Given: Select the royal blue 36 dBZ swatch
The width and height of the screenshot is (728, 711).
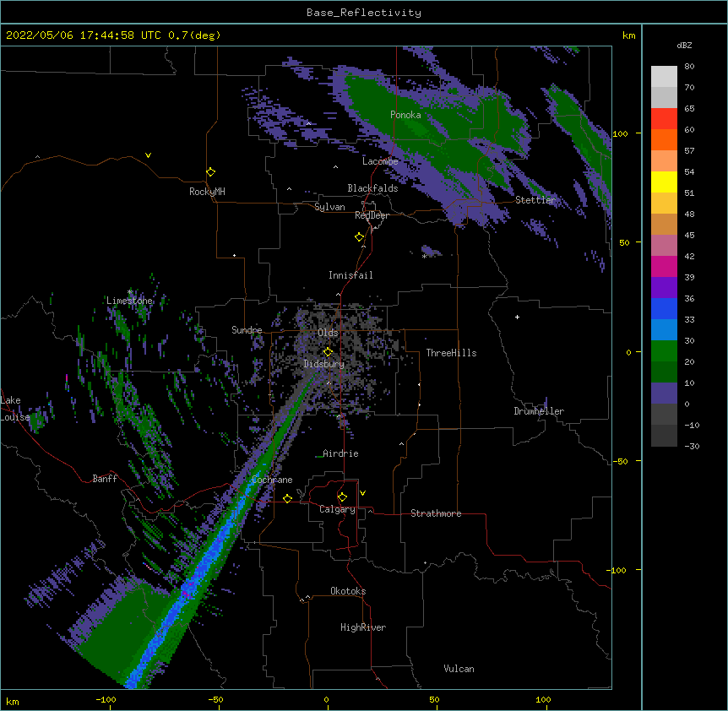Looking at the screenshot, I should pos(664,308).
